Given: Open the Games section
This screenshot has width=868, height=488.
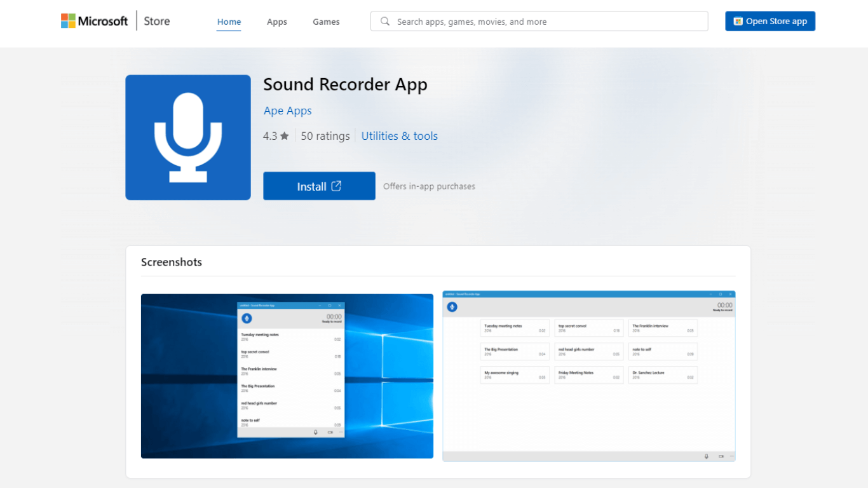Looking at the screenshot, I should pyautogui.click(x=326, y=22).
